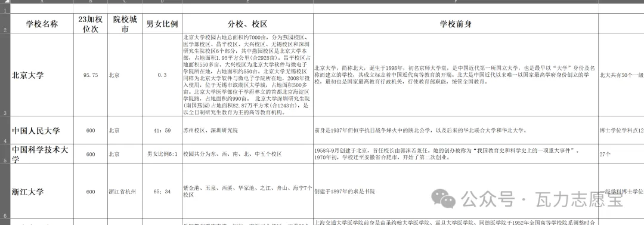
Task: Click the cell starting 前身是1937年
Action: pos(456,130)
